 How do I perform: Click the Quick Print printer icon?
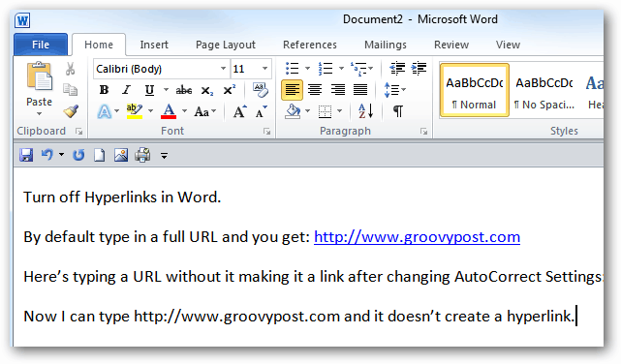pos(142,155)
